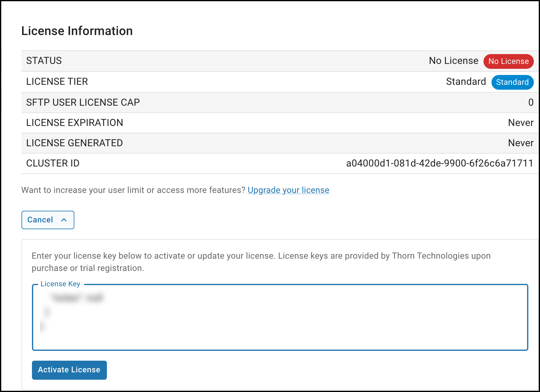This screenshot has height=392, width=540.
Task: Click the chevron-up icon beside Cancel
Action: point(64,220)
